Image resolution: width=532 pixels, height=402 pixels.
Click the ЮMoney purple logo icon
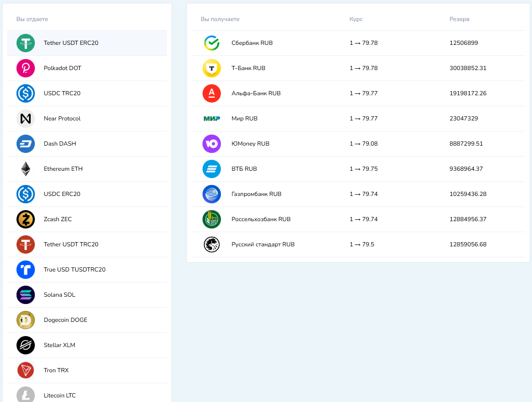(x=212, y=144)
